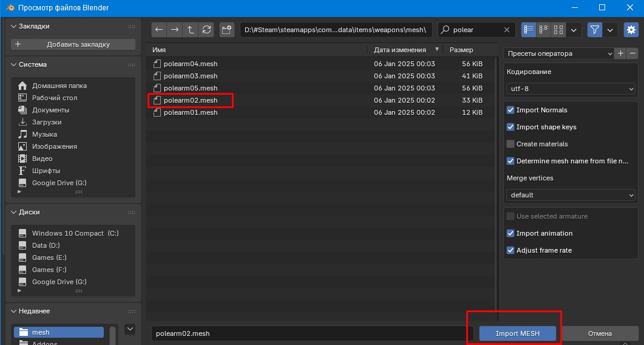Remove the operator preset
This screenshot has height=345, width=644.
[x=632, y=53]
